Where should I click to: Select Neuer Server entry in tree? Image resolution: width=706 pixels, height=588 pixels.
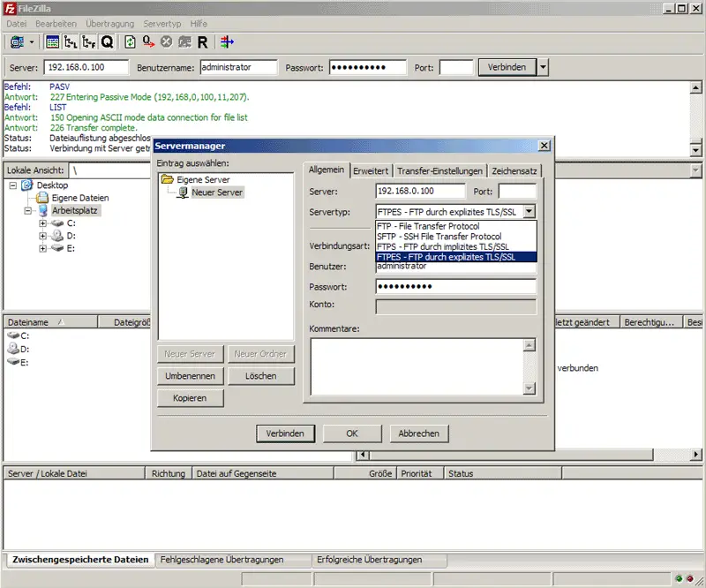click(x=217, y=192)
